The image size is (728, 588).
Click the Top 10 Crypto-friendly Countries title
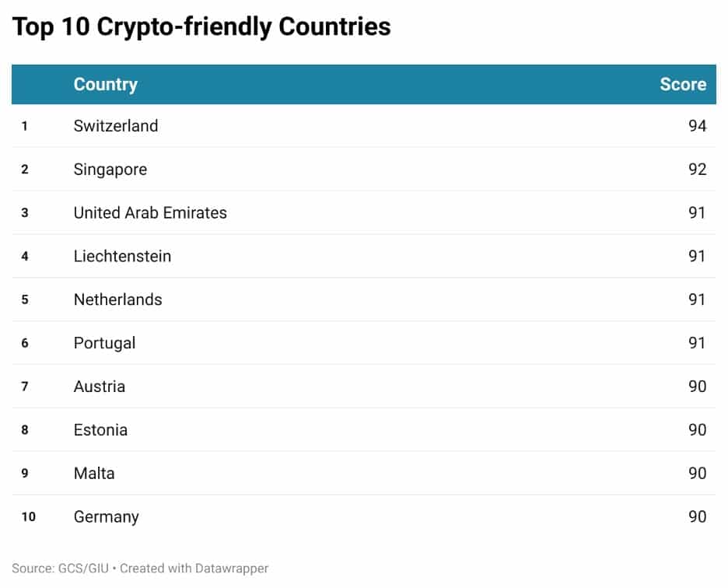[201, 27]
